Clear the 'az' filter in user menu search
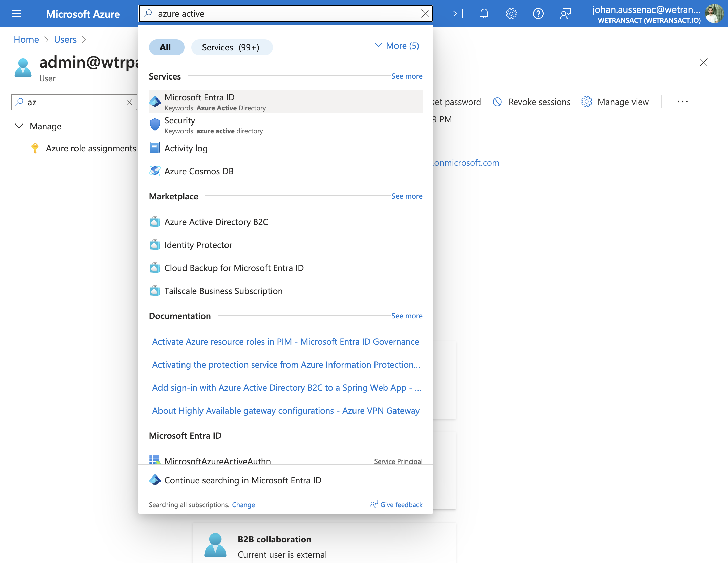This screenshot has width=728, height=563. 129,102
